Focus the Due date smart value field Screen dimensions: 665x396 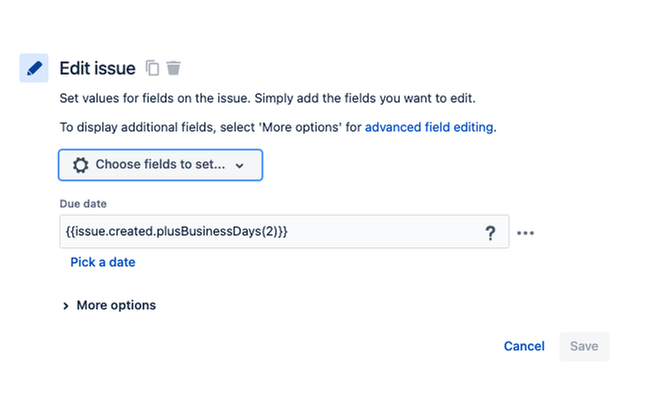click(x=284, y=231)
